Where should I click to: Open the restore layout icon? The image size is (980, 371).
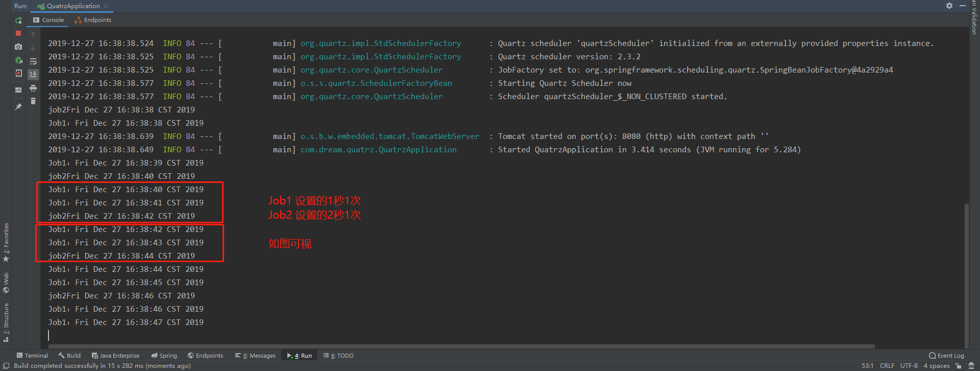pyautogui.click(x=18, y=90)
